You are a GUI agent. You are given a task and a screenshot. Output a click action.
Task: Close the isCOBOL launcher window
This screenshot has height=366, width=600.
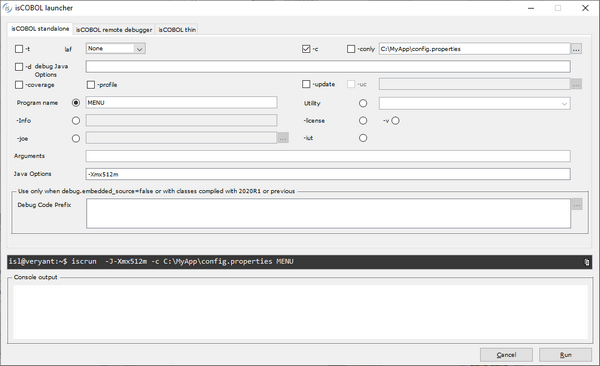[585, 8]
